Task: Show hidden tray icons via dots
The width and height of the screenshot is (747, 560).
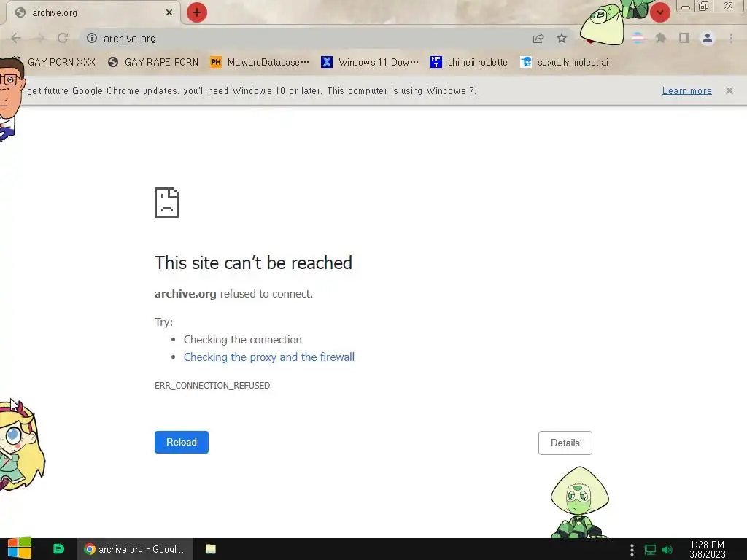Action: 632,550
